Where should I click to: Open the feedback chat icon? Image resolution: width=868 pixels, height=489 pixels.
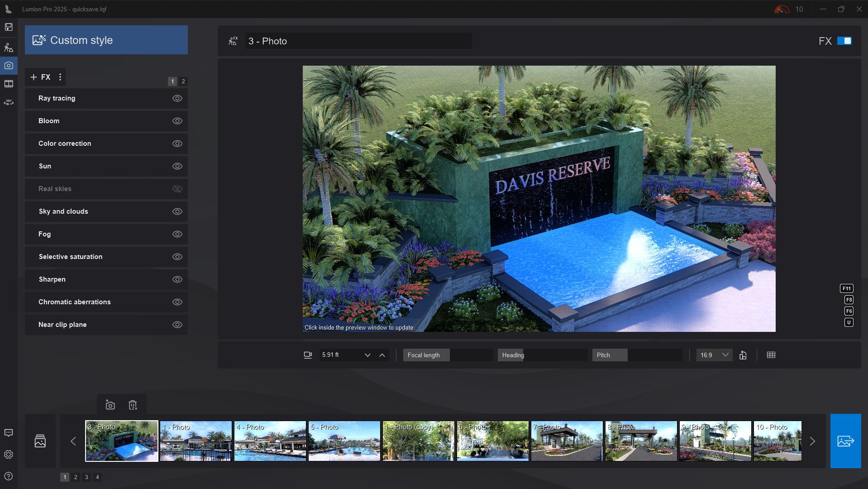[9, 433]
